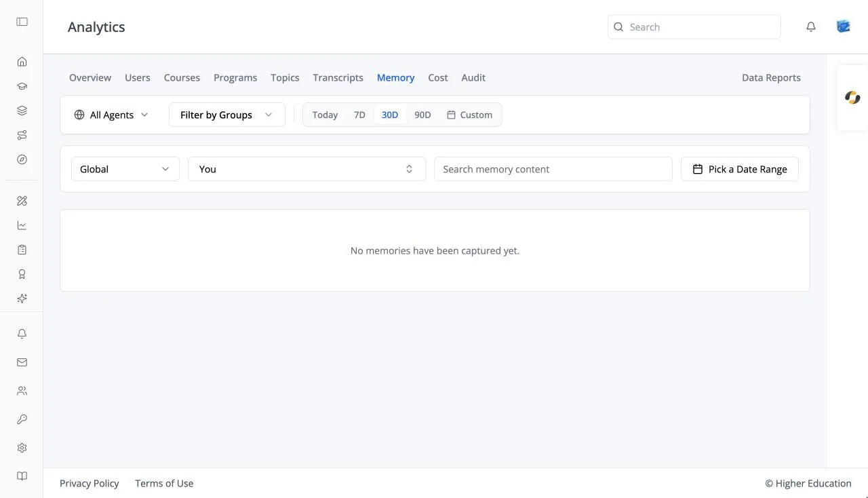868x498 pixels.
Task: Open the graduation cap sidebar icon
Action: 22,86
